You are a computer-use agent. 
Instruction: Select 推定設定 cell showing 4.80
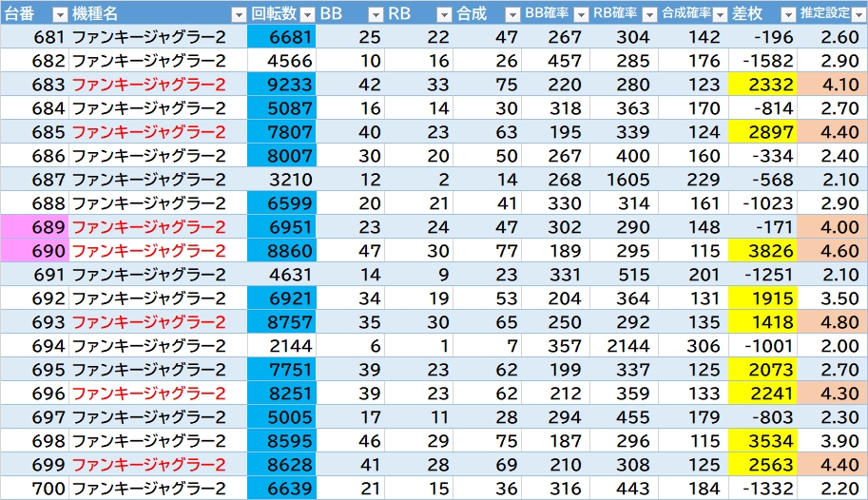(x=832, y=321)
